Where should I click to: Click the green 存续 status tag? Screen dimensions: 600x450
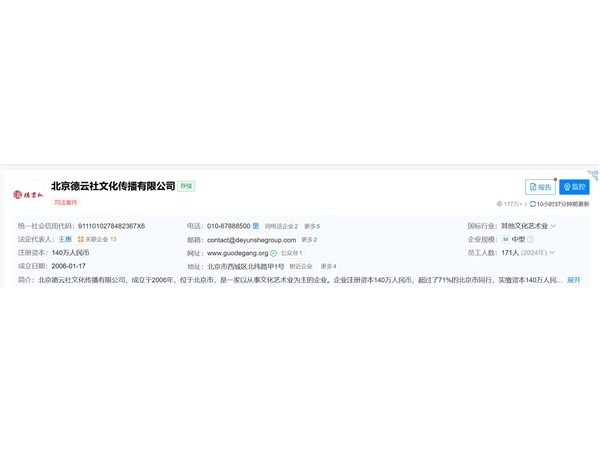186,186
